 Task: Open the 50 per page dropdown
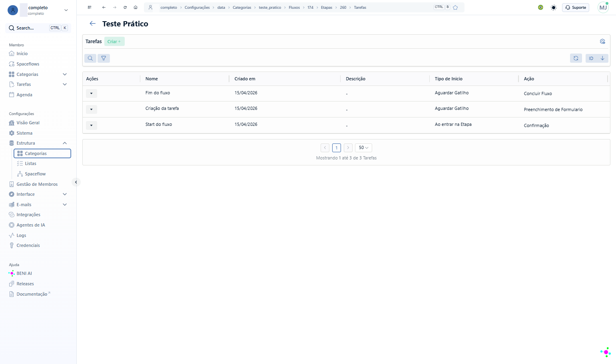[x=363, y=148]
